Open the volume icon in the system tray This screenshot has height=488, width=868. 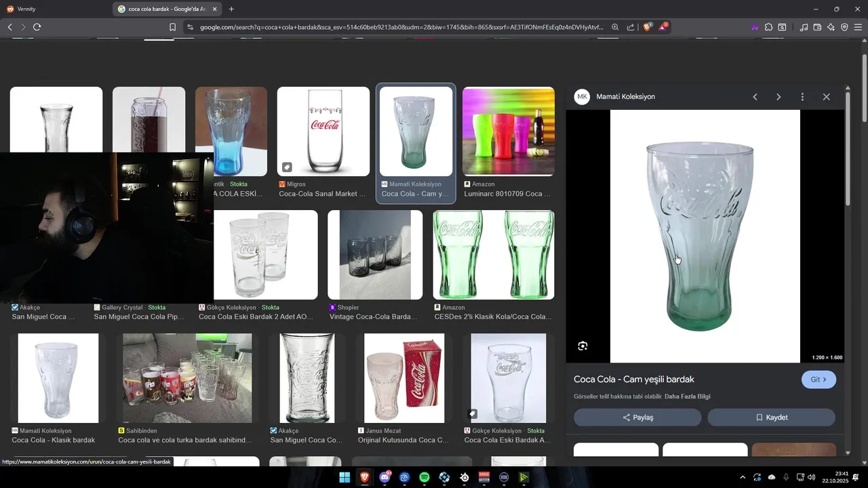(812, 477)
